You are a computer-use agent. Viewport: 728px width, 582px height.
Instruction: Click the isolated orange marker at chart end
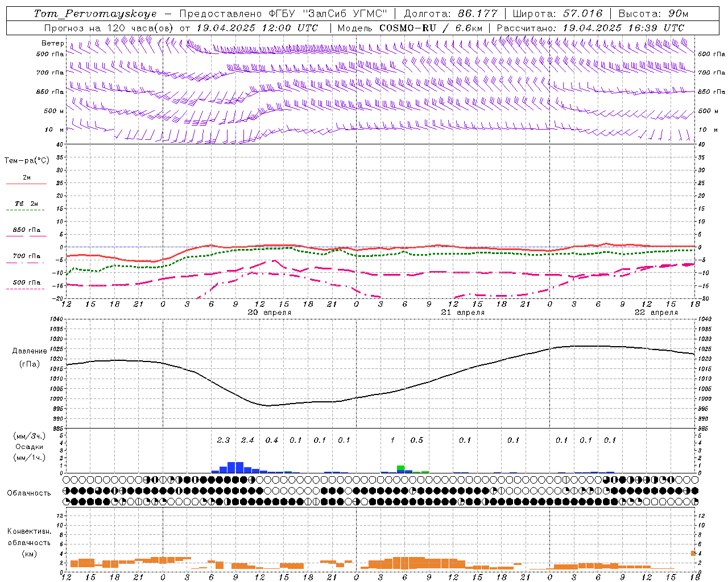pos(694,553)
